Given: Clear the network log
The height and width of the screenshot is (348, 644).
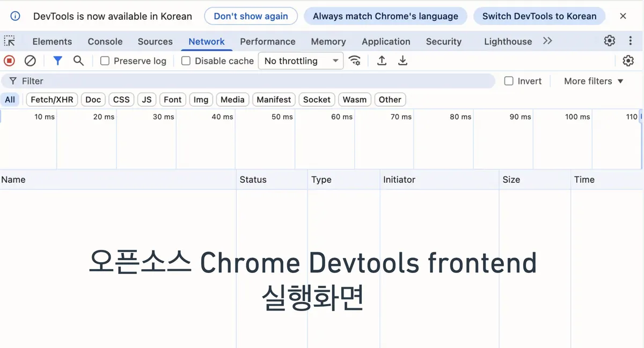Looking at the screenshot, I should coord(30,61).
